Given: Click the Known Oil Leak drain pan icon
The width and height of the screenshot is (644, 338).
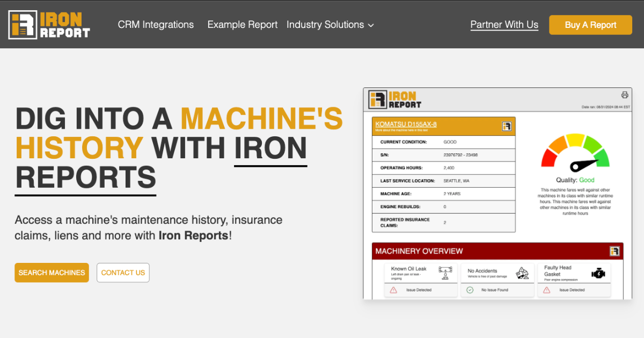Looking at the screenshot, I should 446,273.
